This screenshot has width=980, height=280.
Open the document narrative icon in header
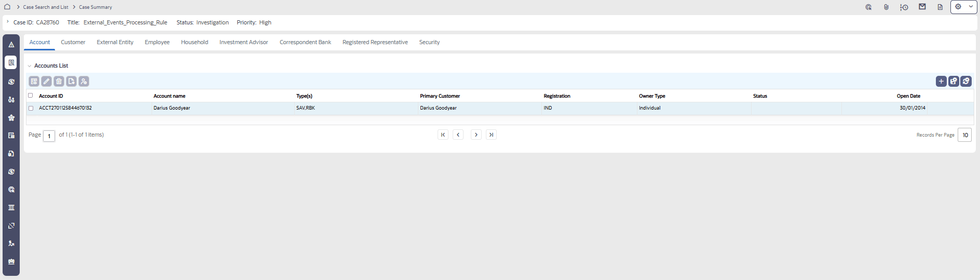[x=940, y=7]
